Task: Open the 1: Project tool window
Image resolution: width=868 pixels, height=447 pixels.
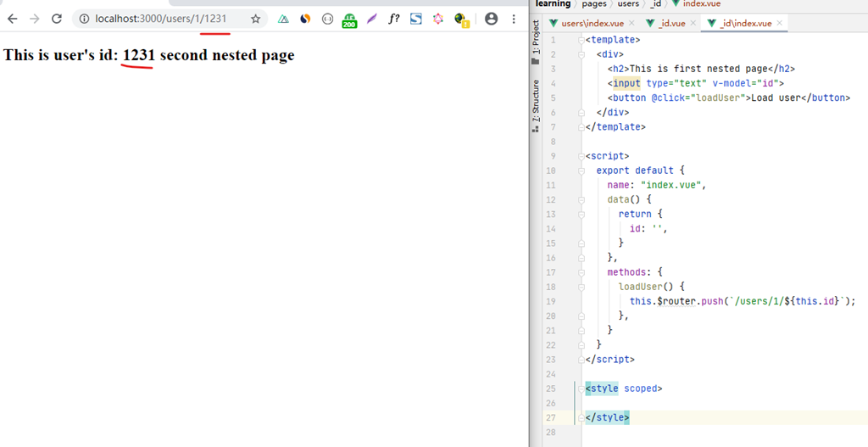Action: point(536,42)
